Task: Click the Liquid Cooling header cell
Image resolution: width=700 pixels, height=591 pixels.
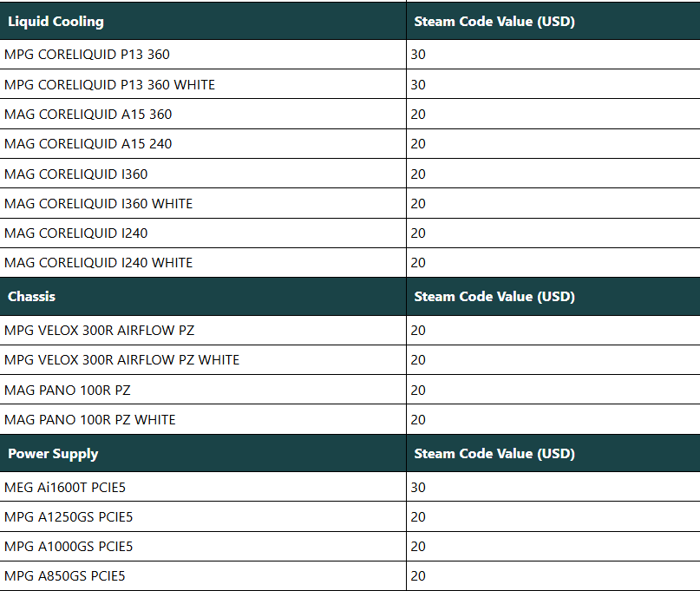Action: (203, 21)
